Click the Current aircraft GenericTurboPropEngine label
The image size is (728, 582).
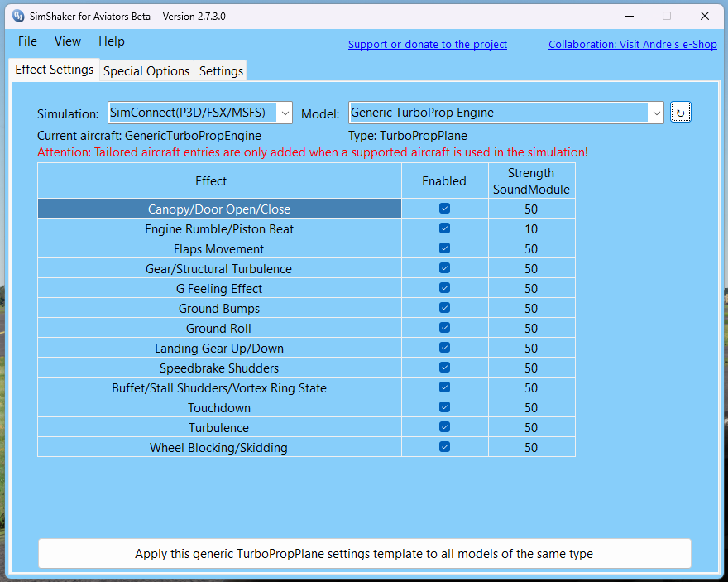pyautogui.click(x=149, y=136)
